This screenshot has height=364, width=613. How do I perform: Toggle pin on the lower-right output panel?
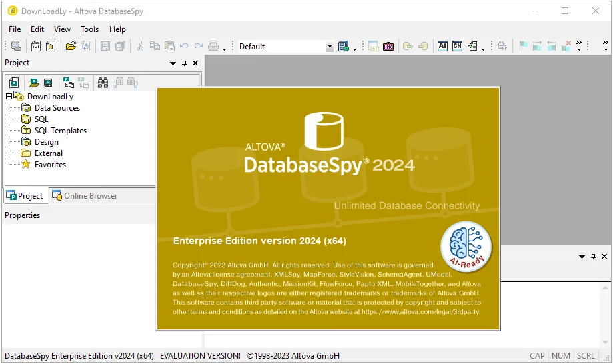pos(593,257)
